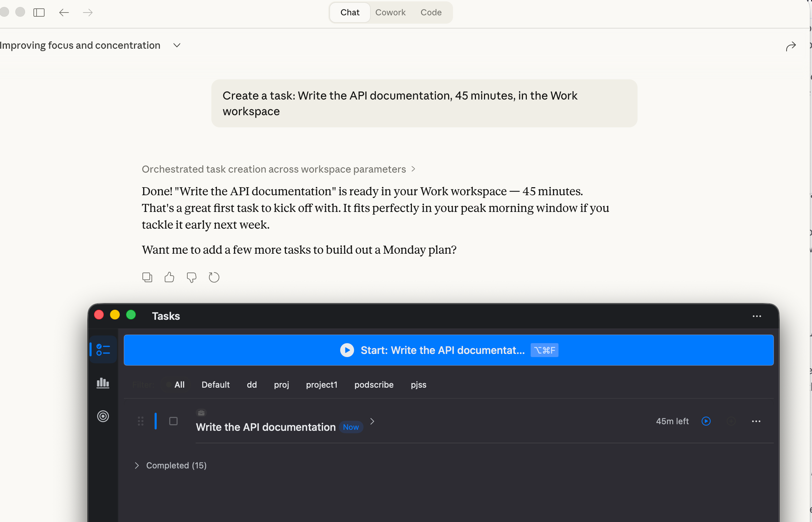Toggle the All filter

[x=180, y=385]
